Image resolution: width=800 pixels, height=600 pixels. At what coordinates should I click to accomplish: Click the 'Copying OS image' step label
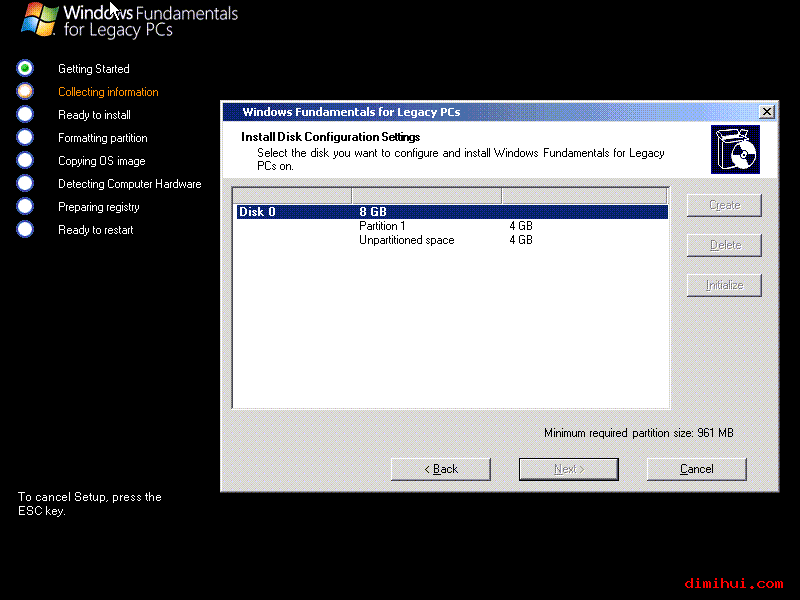point(102,161)
